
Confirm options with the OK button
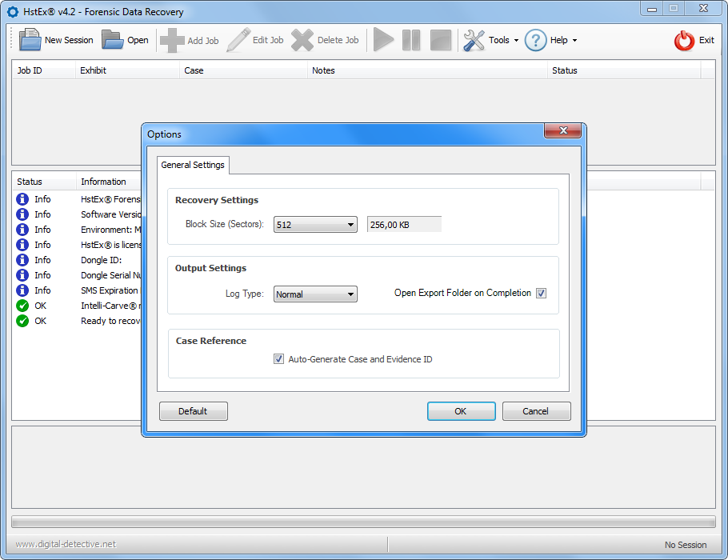click(461, 411)
